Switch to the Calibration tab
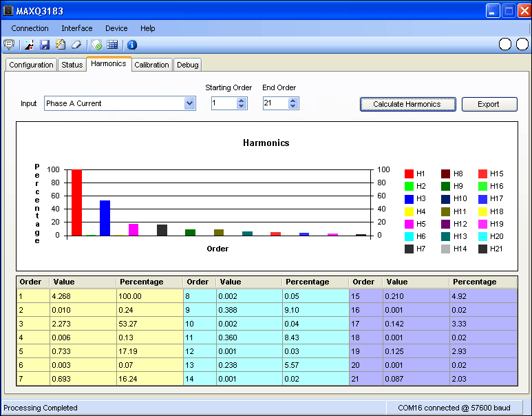 click(151, 65)
